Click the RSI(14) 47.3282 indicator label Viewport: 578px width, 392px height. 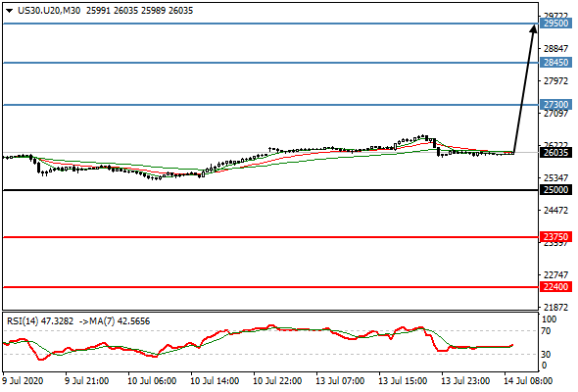[40, 321]
